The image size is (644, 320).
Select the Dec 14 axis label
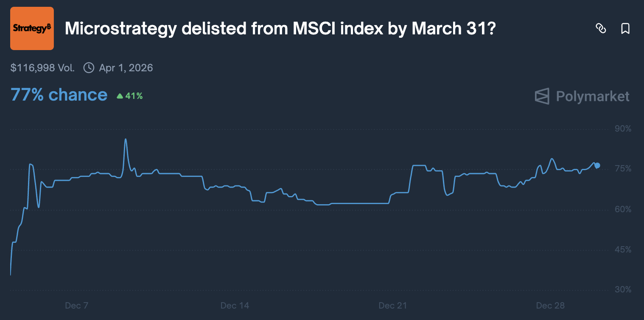(235, 305)
